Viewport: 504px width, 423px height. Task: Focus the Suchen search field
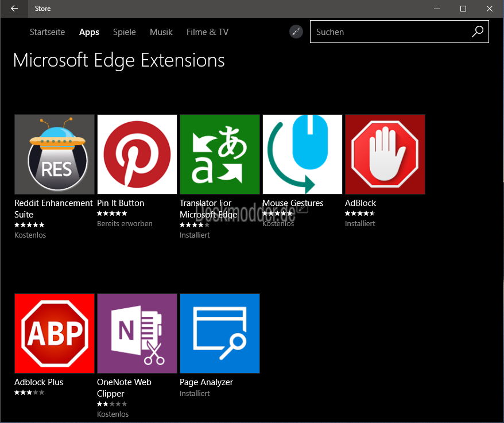point(399,32)
